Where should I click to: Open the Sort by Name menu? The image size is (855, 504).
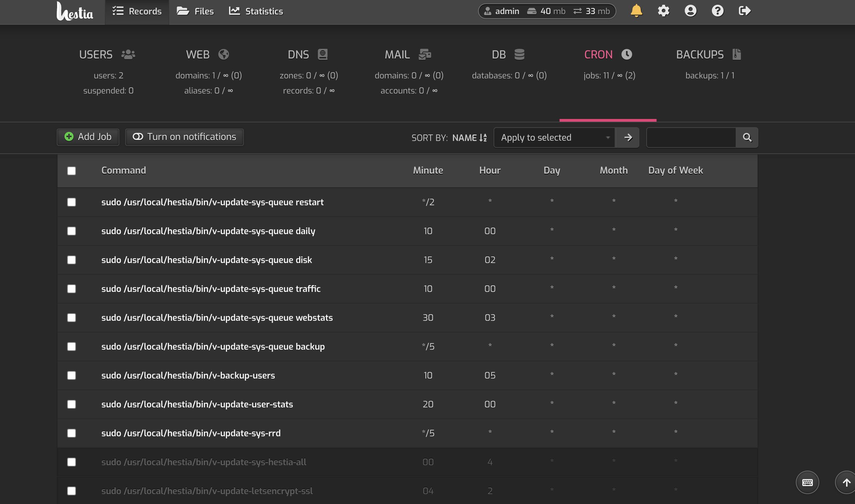tap(469, 138)
